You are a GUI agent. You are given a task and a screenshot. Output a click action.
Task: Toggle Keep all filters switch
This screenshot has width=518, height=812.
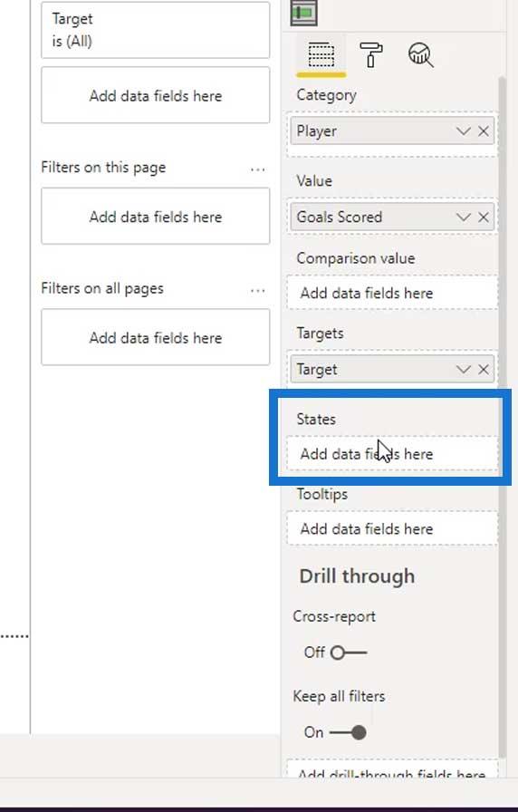pos(348,732)
